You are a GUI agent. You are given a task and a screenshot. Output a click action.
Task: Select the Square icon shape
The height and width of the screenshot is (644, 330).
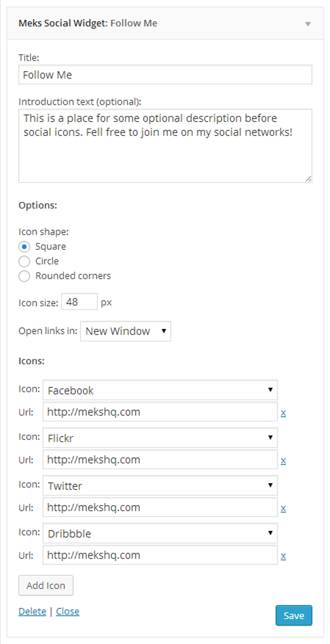(x=24, y=247)
